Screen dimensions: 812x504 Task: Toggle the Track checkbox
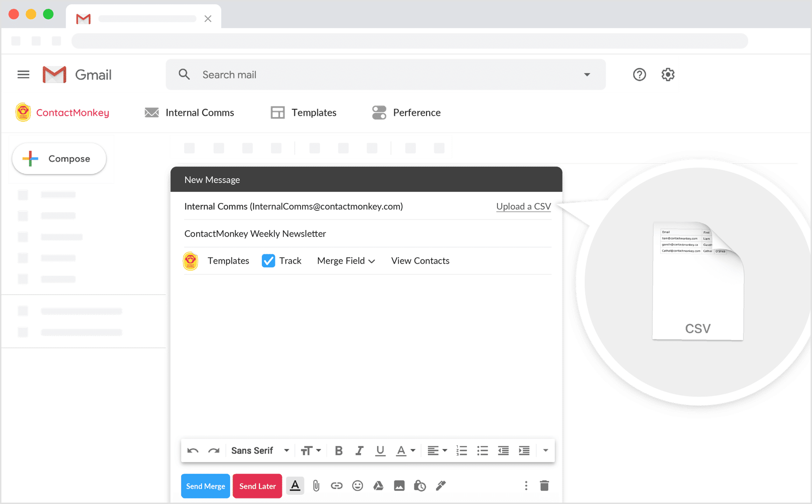click(268, 260)
